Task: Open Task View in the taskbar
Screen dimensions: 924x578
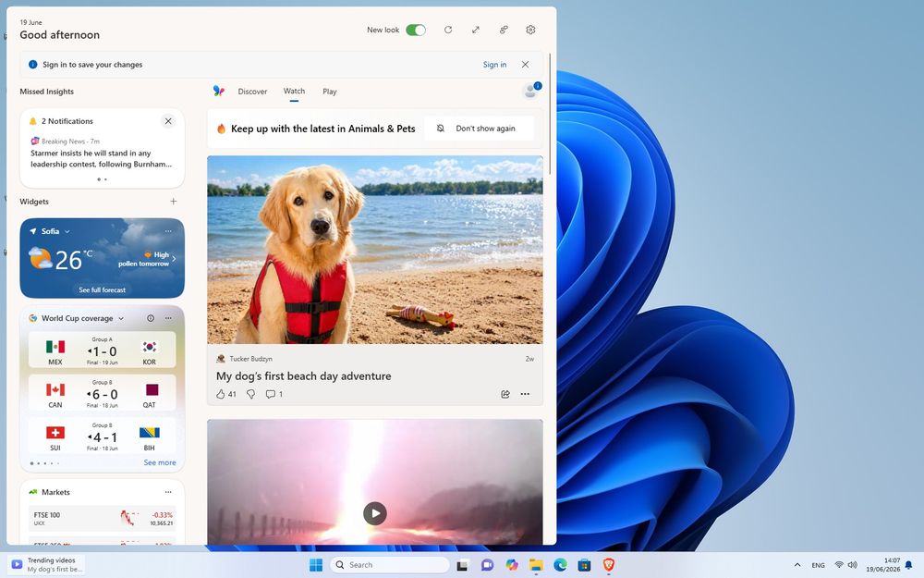Action: point(463,565)
